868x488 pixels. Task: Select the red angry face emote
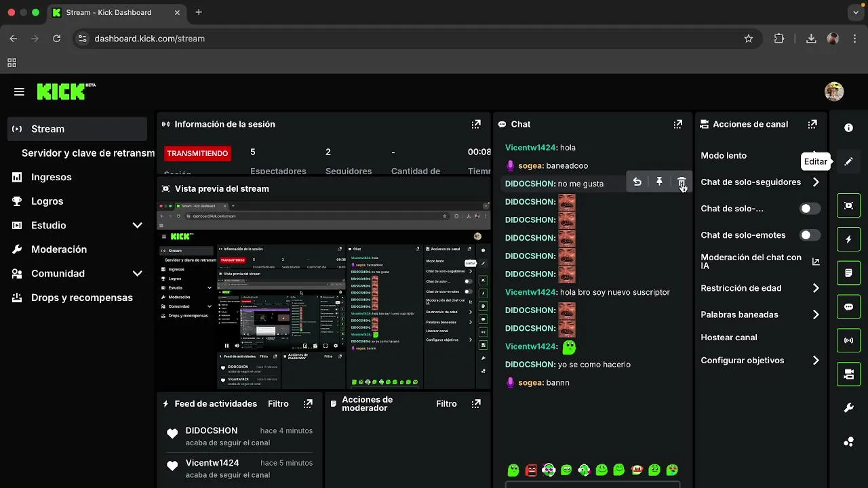coord(531,470)
